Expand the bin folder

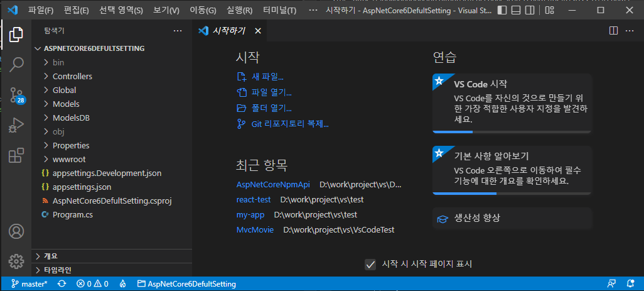pyautogui.click(x=112, y=62)
